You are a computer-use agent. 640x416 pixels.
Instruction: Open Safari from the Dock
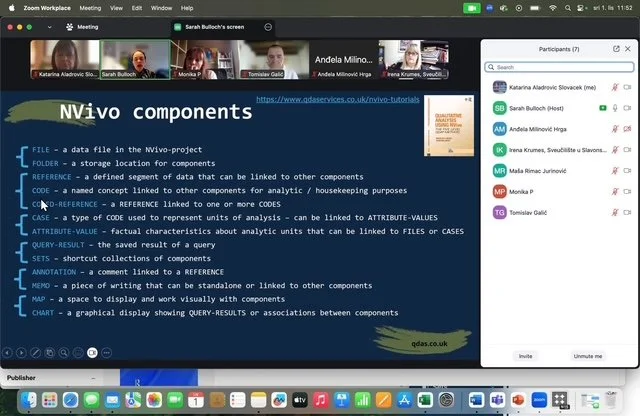pos(70,400)
